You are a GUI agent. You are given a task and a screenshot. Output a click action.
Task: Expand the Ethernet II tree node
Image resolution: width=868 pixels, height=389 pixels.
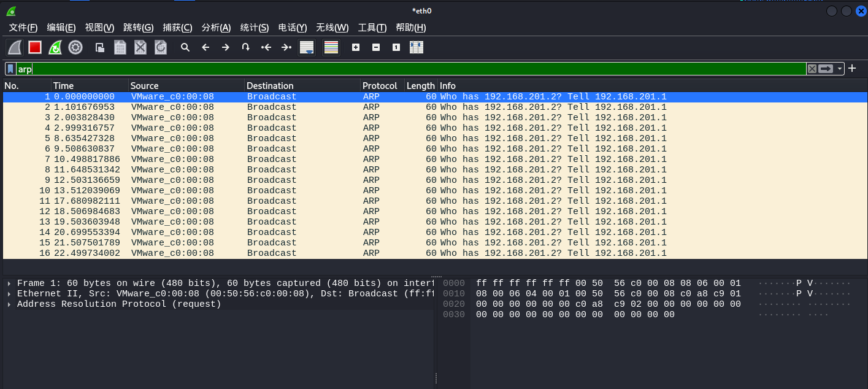click(x=9, y=294)
